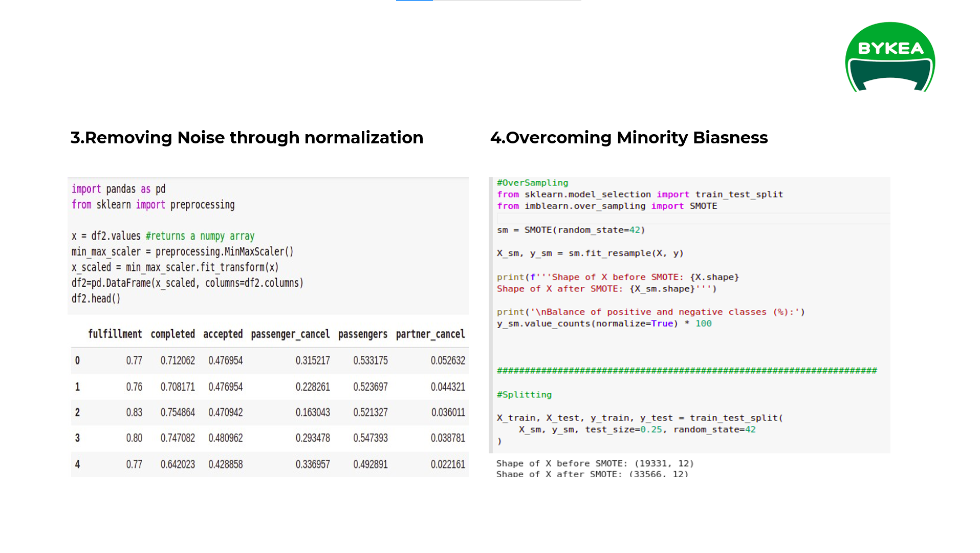Click the cell value 0.044321

pos(448,387)
